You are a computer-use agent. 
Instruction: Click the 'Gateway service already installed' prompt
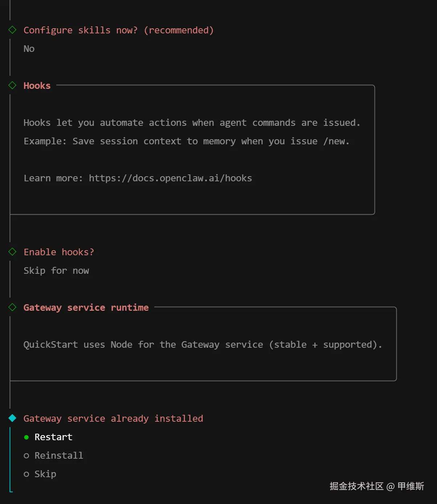tap(113, 418)
